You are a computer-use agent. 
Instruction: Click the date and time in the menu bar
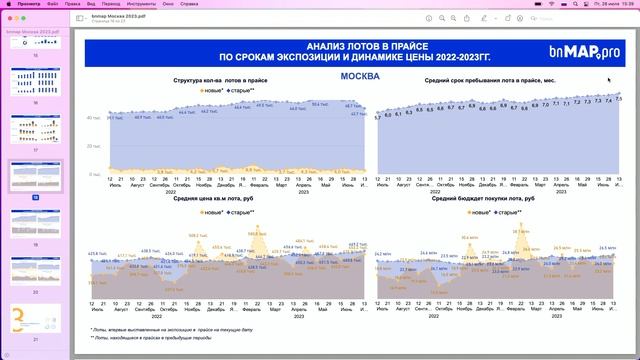(x=613, y=4)
